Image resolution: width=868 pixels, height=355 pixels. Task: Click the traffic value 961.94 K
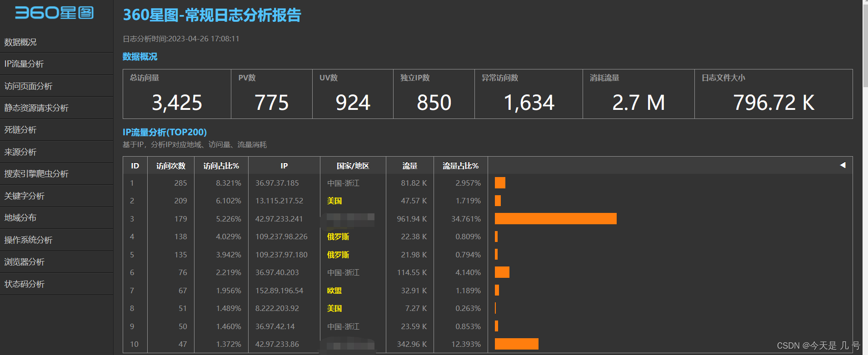(x=412, y=219)
